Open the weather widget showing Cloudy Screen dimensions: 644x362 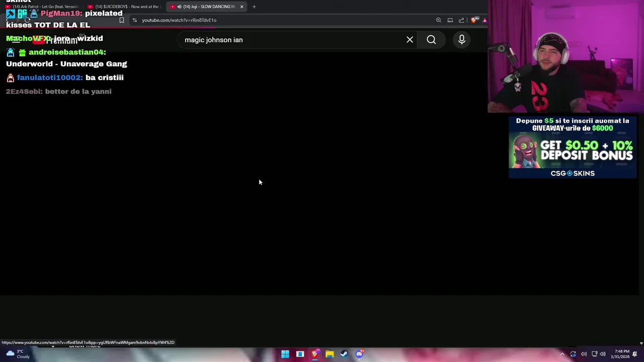[x=17, y=354]
